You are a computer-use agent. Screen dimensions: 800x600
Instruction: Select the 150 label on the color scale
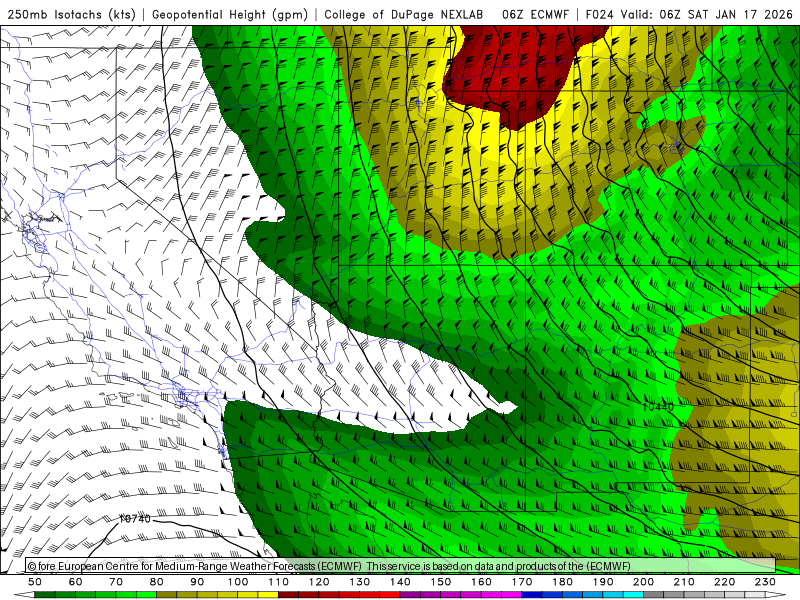(441, 582)
